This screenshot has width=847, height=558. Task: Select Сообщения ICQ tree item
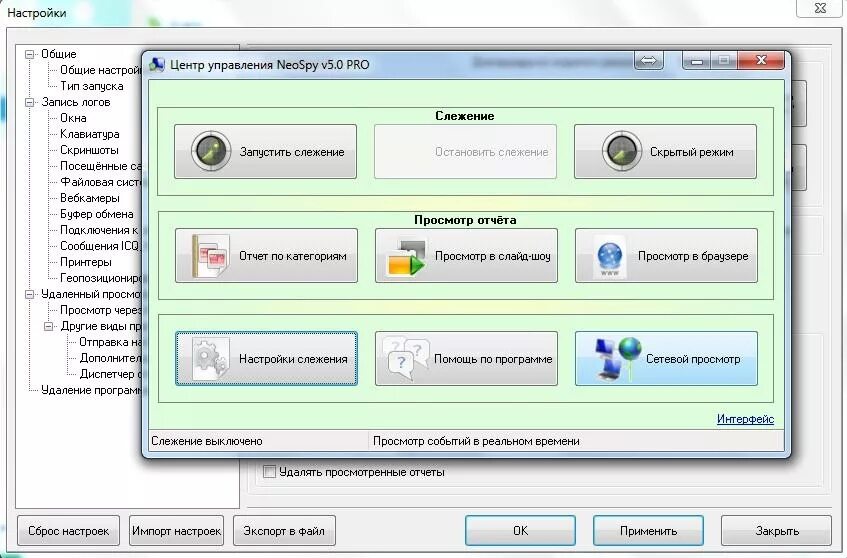(100, 246)
